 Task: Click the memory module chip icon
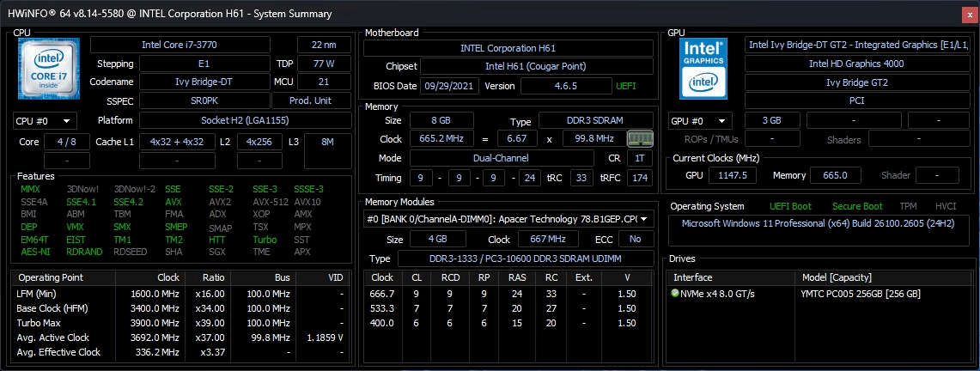(639, 138)
